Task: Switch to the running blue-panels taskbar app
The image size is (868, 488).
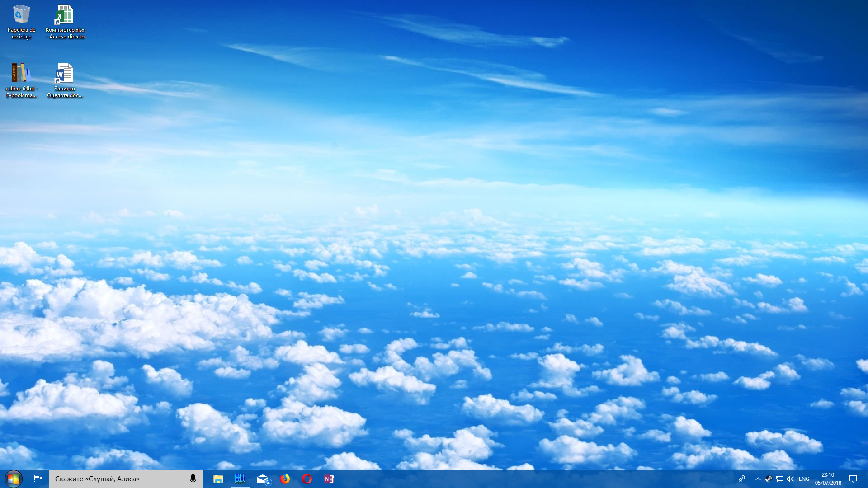Action: pyautogui.click(x=240, y=479)
